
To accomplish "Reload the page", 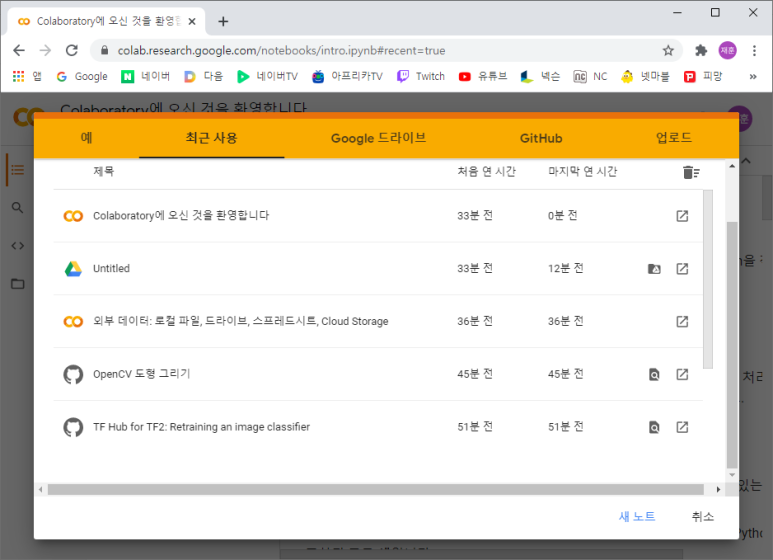I will point(72,50).
